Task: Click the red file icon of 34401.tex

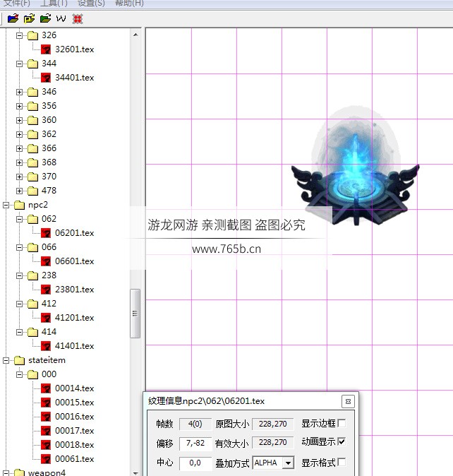Action: pyautogui.click(x=46, y=78)
